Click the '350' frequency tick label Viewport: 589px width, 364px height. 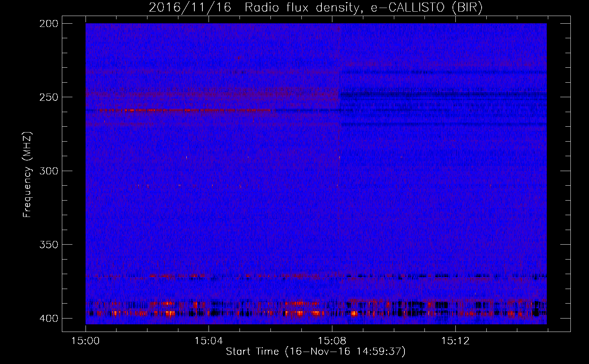48,244
